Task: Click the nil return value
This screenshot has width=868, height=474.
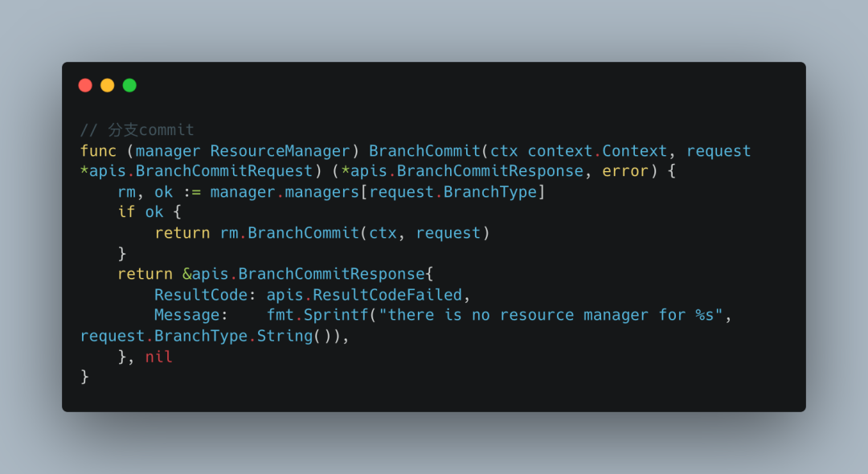Action: pyautogui.click(x=159, y=357)
